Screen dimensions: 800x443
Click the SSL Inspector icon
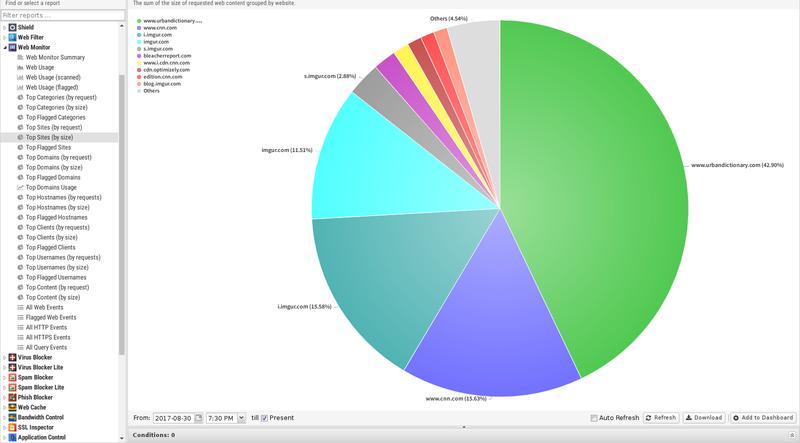[x=12, y=427]
